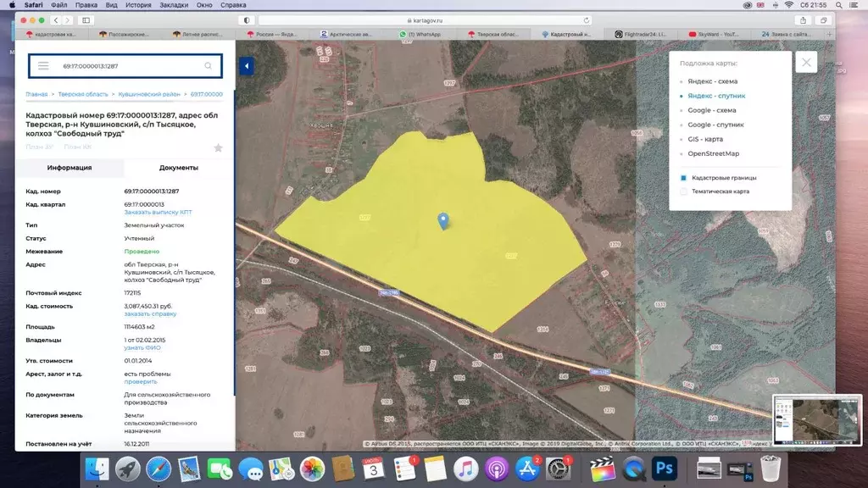The height and width of the screenshot is (488, 868).
Task: Click the cadastral number search field
Action: point(127,65)
